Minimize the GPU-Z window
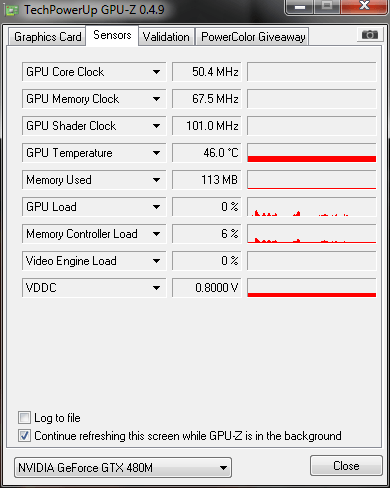Image resolution: width=390 pixels, height=488 pixels. [x=300, y=7]
